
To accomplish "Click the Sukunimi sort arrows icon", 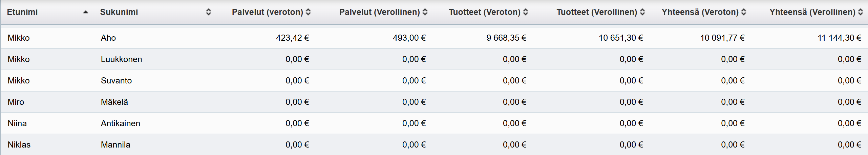I will [x=209, y=12].
